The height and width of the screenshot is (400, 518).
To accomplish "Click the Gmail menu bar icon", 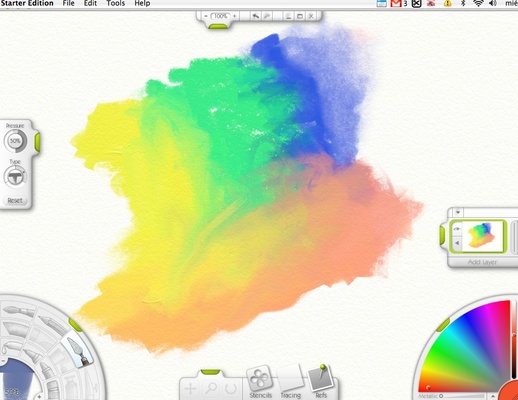I will pos(396,3).
